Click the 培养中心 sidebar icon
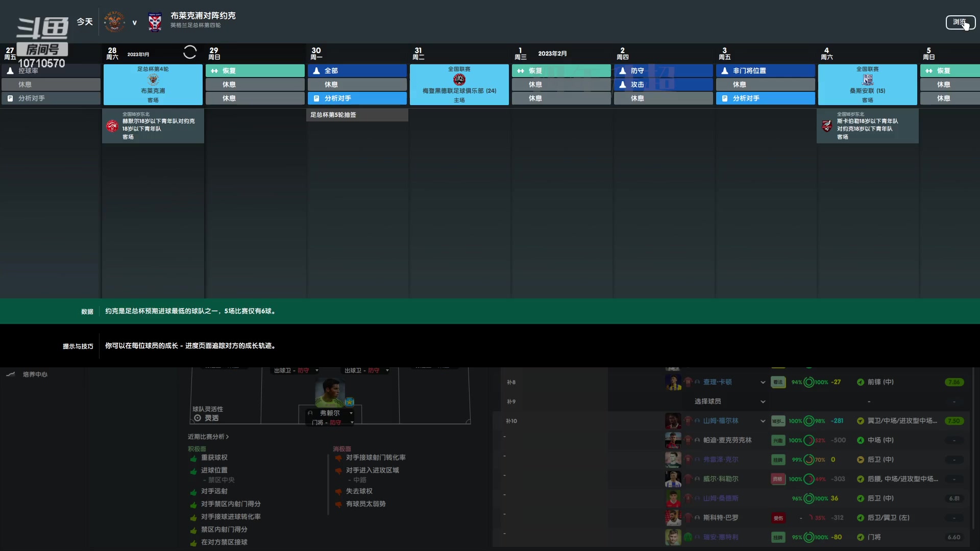980x551 pixels. [11, 374]
